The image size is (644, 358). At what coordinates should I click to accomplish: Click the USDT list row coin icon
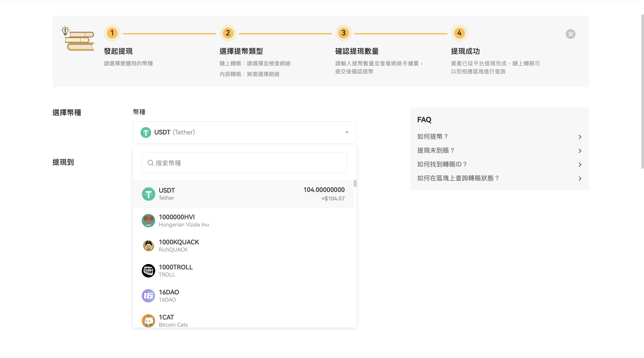click(x=148, y=194)
